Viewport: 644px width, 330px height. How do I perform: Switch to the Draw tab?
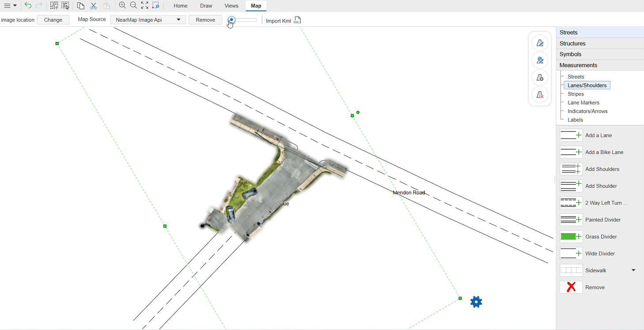(x=206, y=6)
